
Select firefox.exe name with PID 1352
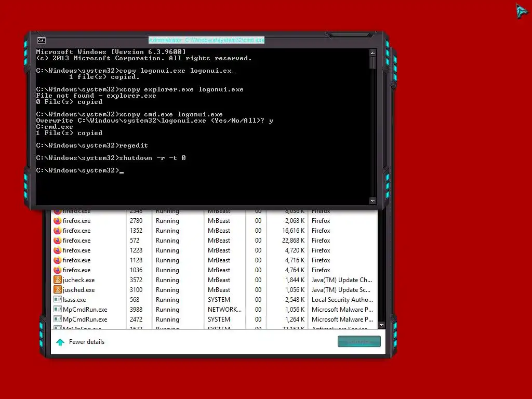77,231
